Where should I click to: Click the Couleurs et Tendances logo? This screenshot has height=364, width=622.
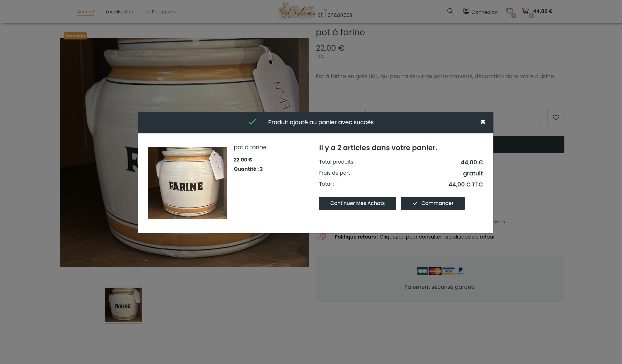pyautogui.click(x=315, y=12)
